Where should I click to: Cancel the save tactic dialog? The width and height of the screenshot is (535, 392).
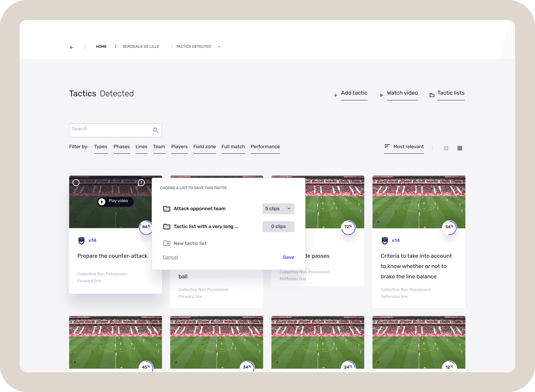pyautogui.click(x=170, y=257)
